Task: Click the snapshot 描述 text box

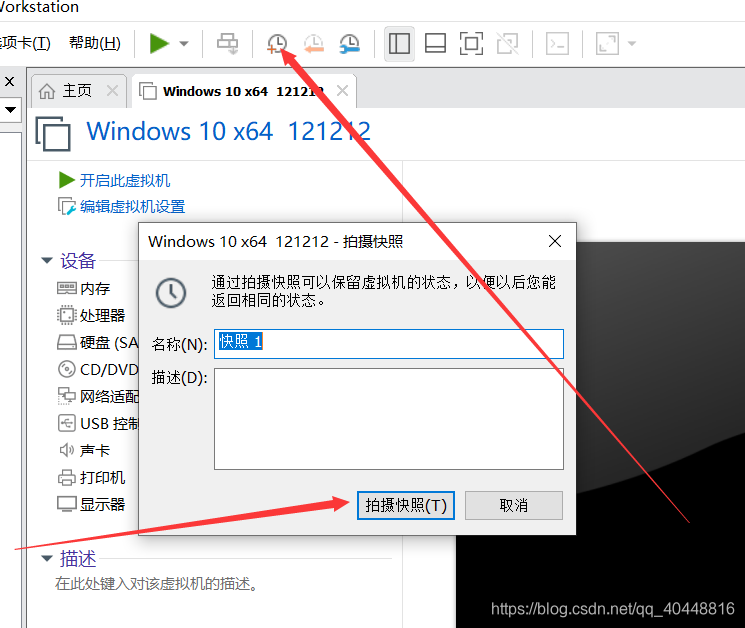Action: (389, 419)
